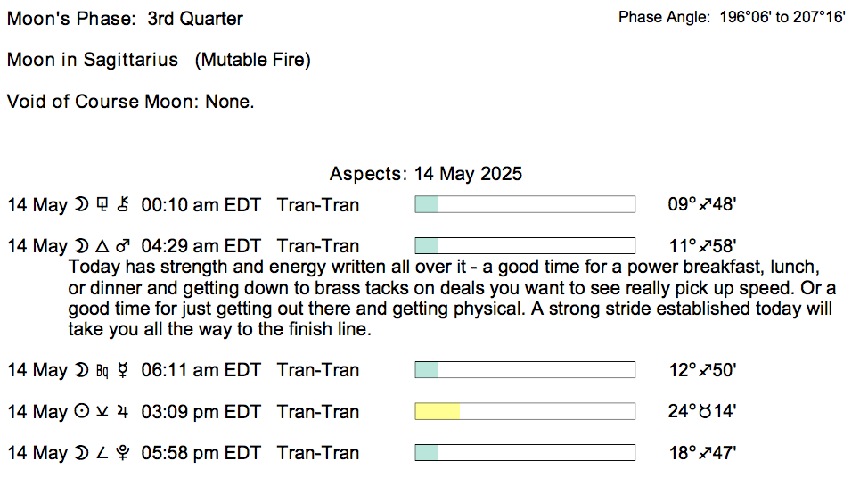This screenshot has height=478, width=868.
Task: Click the yellow strength bar for Sun-Jupiter aspect
Action: pos(437,412)
